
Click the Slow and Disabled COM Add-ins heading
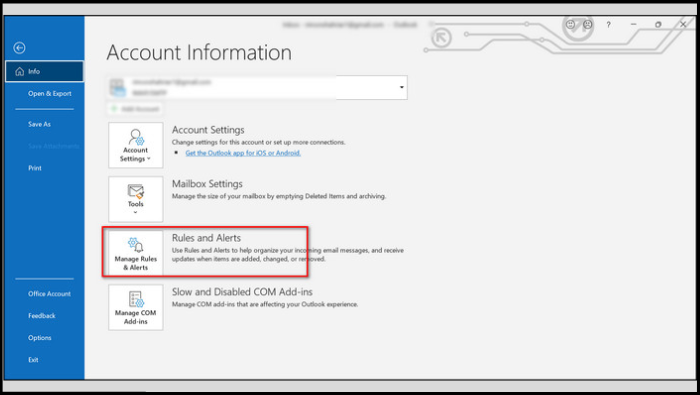(x=242, y=292)
